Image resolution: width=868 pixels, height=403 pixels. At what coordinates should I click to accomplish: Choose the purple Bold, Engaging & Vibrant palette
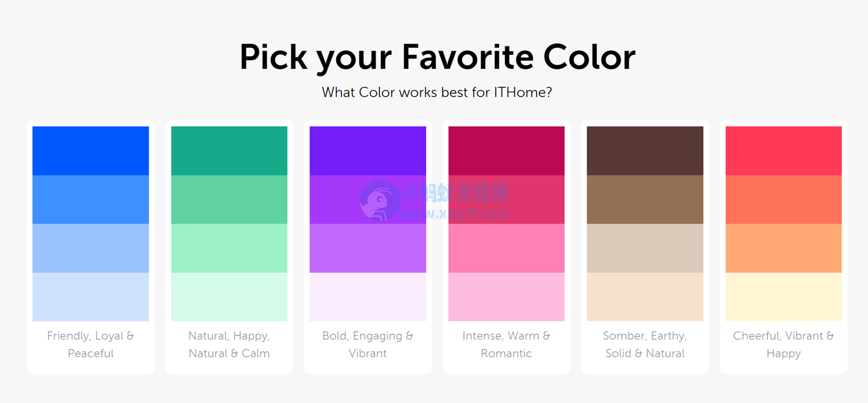368,247
